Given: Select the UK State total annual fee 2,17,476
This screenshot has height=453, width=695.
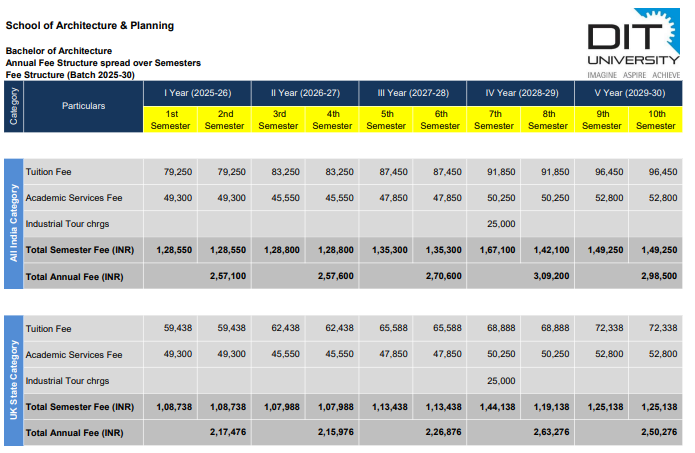Looking at the screenshot, I should (x=224, y=432).
